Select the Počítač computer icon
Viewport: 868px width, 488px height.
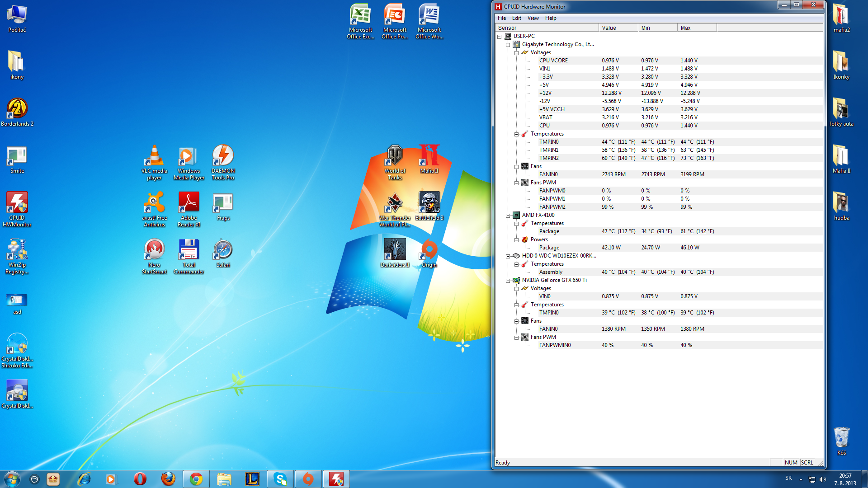pyautogui.click(x=17, y=18)
